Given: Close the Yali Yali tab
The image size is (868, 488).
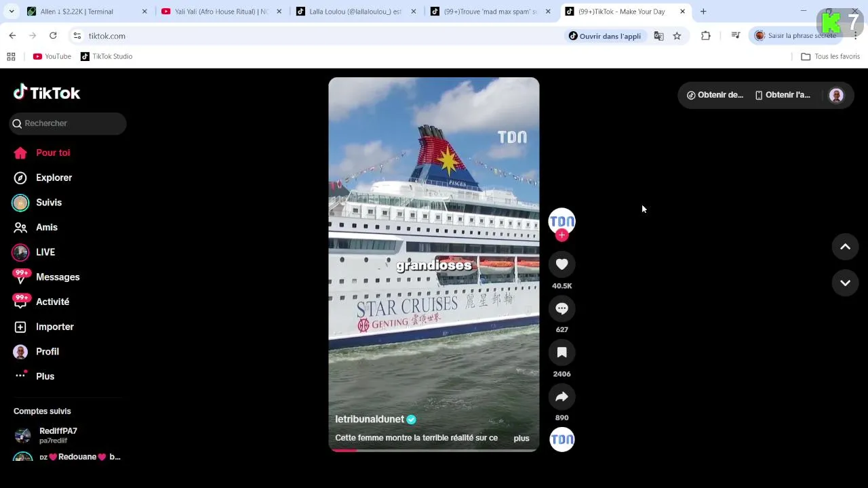Looking at the screenshot, I should click(x=279, y=12).
